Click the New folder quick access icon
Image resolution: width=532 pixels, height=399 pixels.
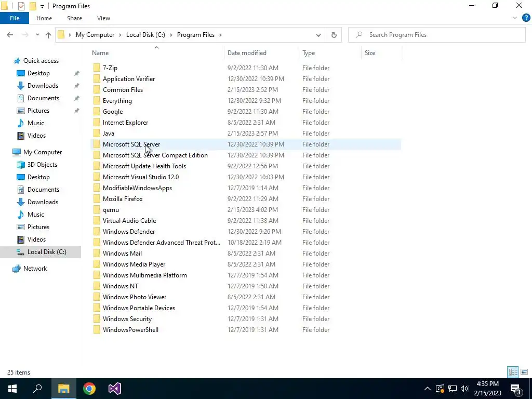click(33, 6)
